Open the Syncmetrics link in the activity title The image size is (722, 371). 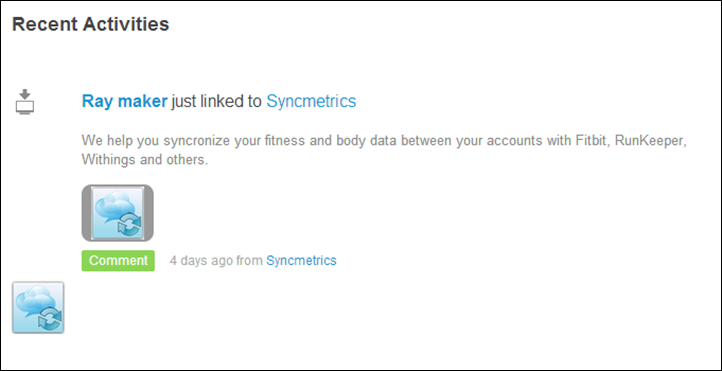311,101
